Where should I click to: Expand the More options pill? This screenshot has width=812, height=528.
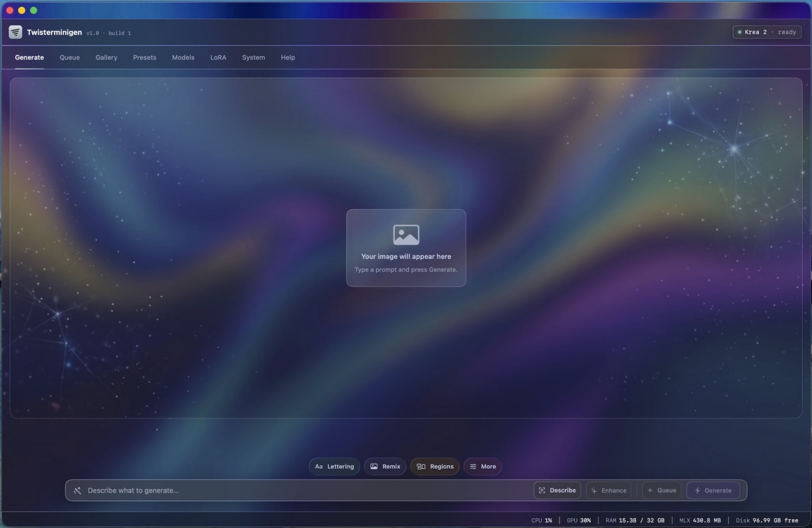[x=483, y=467]
